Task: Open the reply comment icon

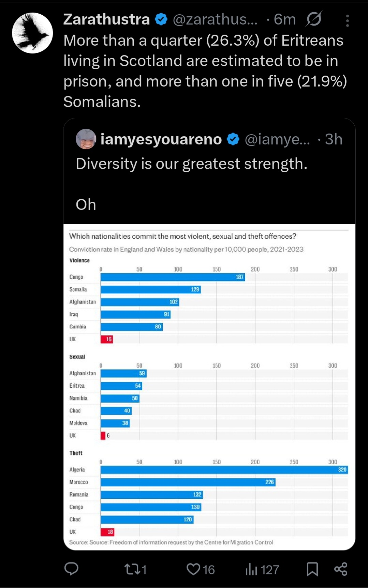Action: pyautogui.click(x=71, y=569)
